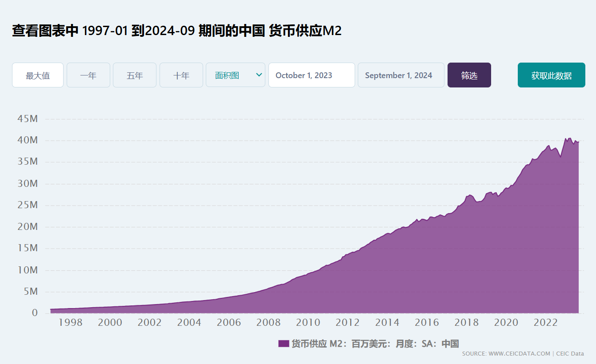Select the 最大值 range button
The height and width of the screenshot is (364, 596).
38,75
